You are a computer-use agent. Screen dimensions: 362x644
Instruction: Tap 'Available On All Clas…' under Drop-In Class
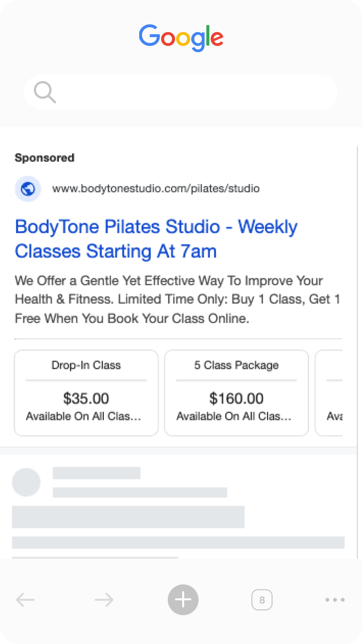84,416
